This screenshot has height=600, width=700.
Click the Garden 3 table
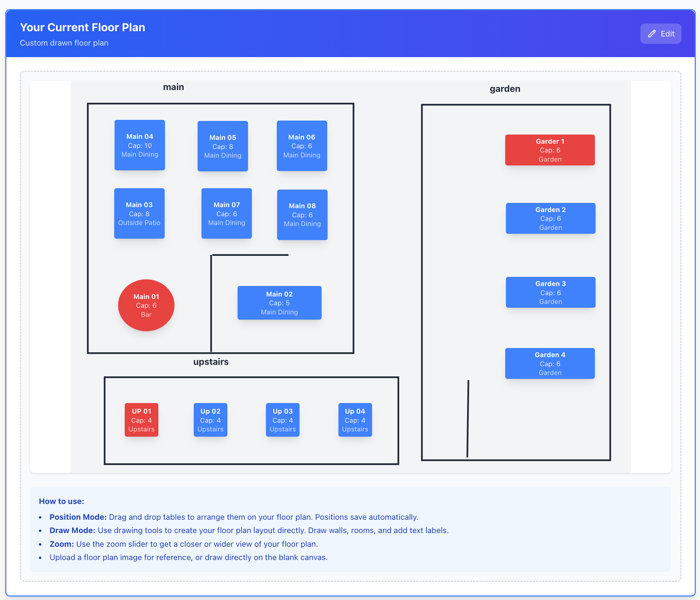click(x=550, y=292)
